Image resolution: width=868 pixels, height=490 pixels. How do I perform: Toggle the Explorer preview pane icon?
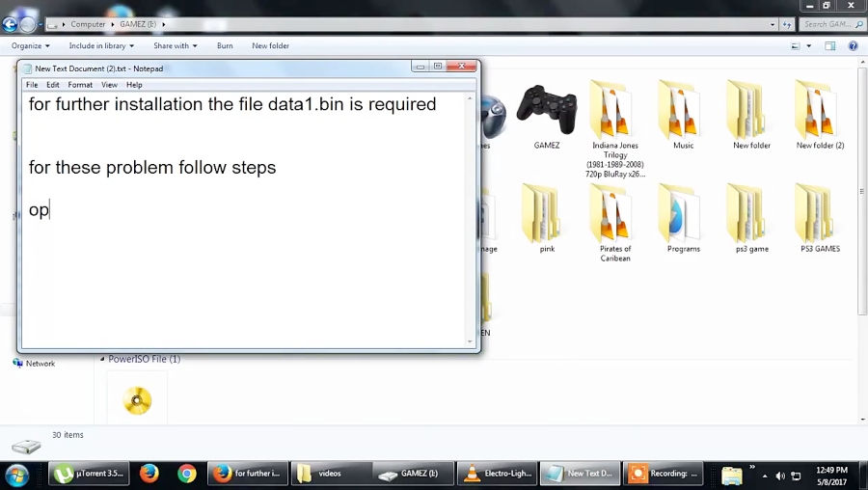click(829, 46)
